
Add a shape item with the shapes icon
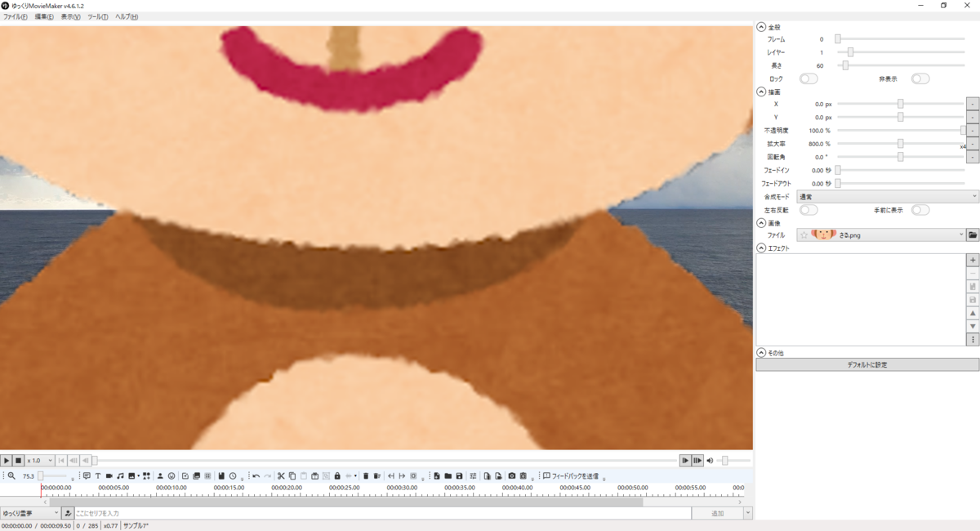click(x=145, y=475)
